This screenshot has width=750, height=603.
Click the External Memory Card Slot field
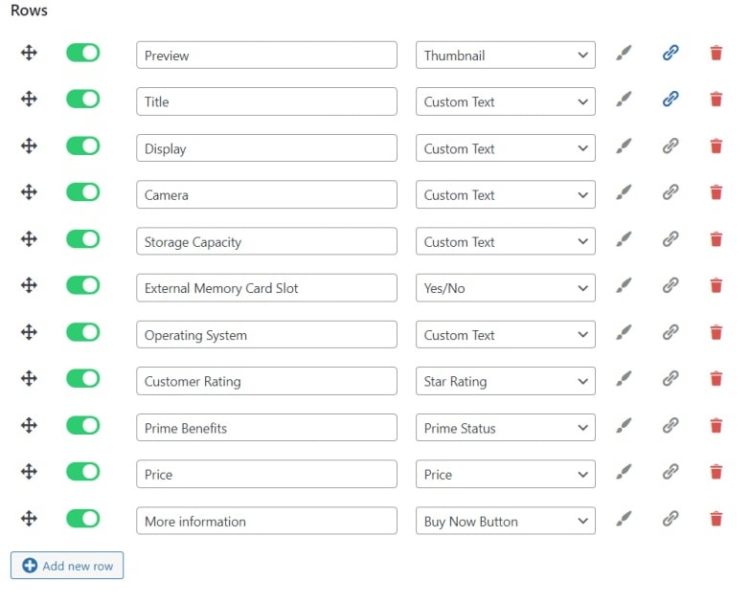[x=266, y=288]
